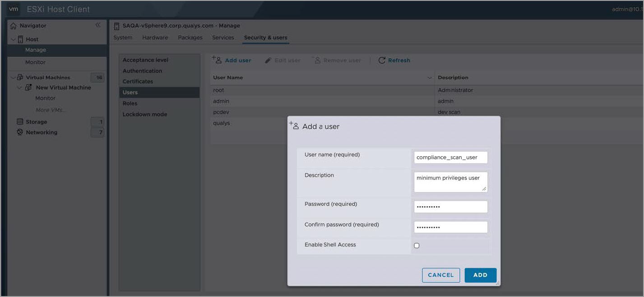The width and height of the screenshot is (644, 297).
Task: Click the Storage icon in Navigator
Action: coord(20,122)
